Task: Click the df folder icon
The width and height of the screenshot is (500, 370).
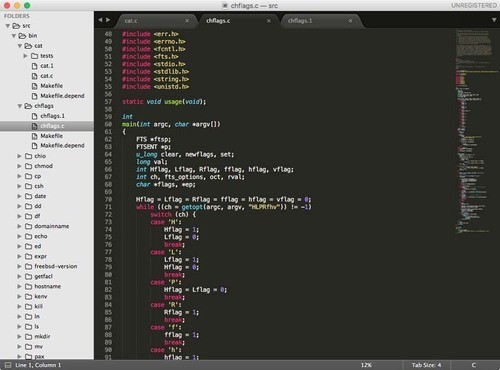Action: (x=29, y=216)
